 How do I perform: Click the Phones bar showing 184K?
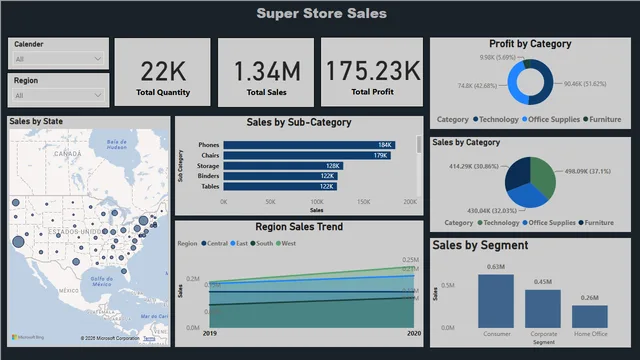(309, 145)
